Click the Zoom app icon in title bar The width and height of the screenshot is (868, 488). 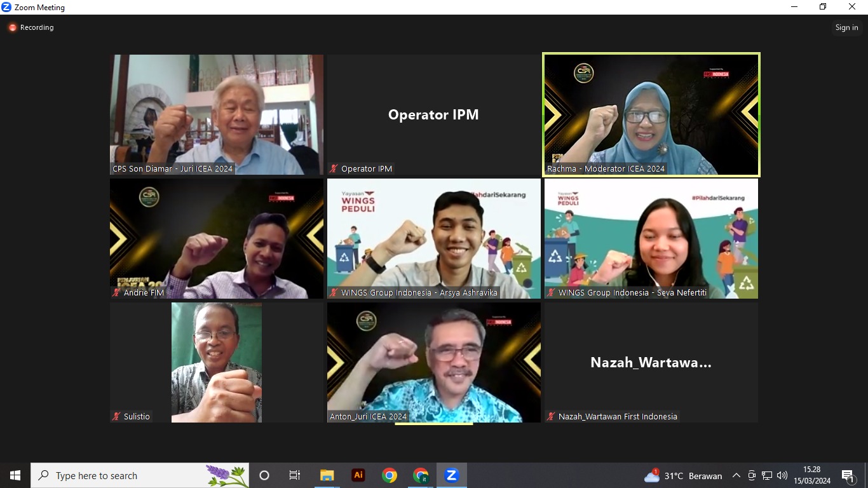click(6, 8)
